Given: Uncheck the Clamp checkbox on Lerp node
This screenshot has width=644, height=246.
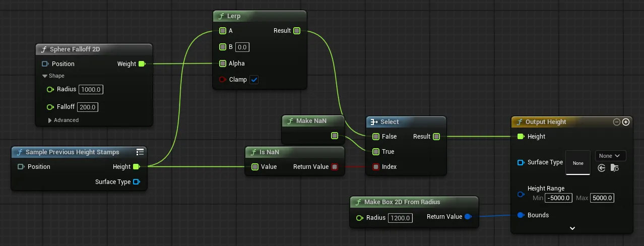Looking at the screenshot, I should click(x=254, y=80).
